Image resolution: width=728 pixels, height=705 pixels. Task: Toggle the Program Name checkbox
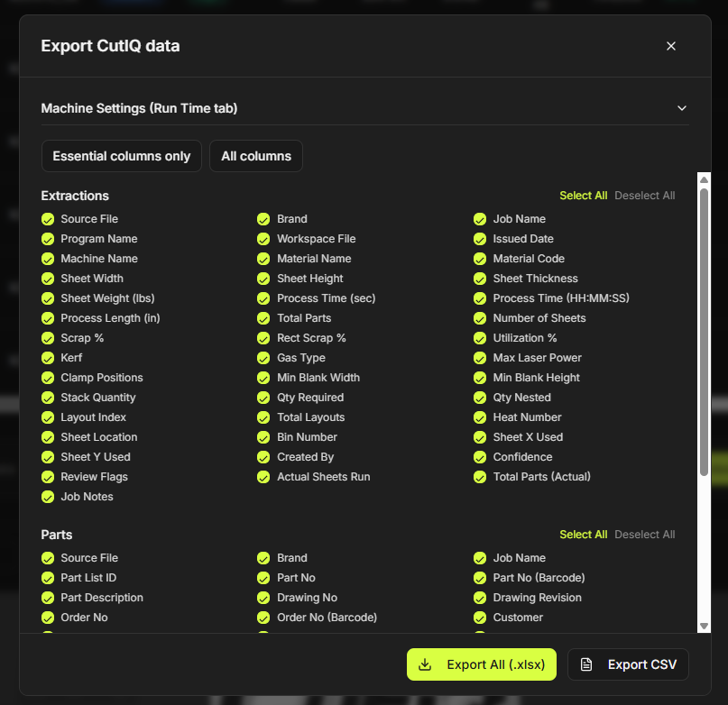pyautogui.click(x=48, y=239)
